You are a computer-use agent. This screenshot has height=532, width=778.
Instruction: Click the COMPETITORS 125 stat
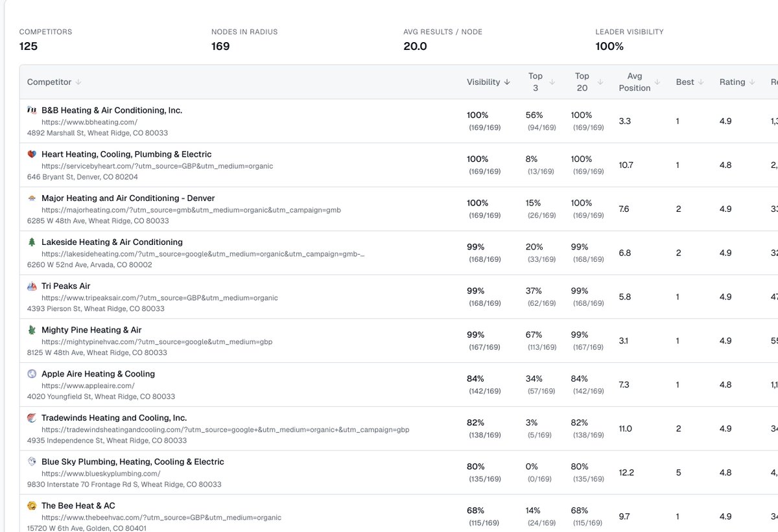(45, 40)
